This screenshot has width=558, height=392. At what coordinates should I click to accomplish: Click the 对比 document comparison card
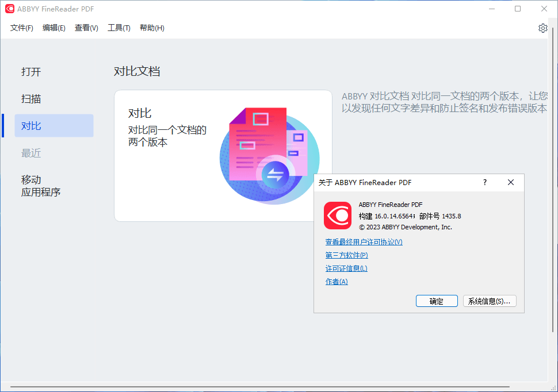coord(223,156)
